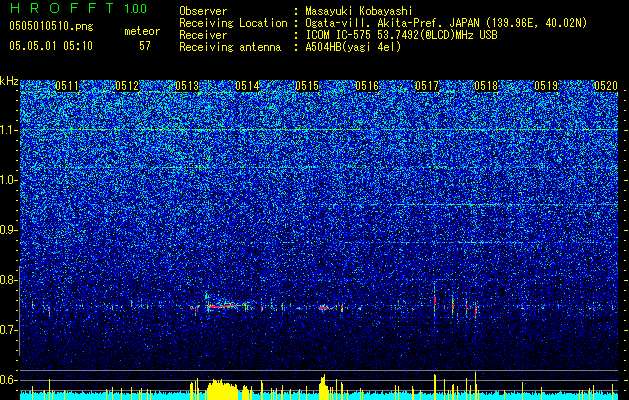Click the tall echo spike at 0517
Screen dimensions: 629x400
point(434,301)
